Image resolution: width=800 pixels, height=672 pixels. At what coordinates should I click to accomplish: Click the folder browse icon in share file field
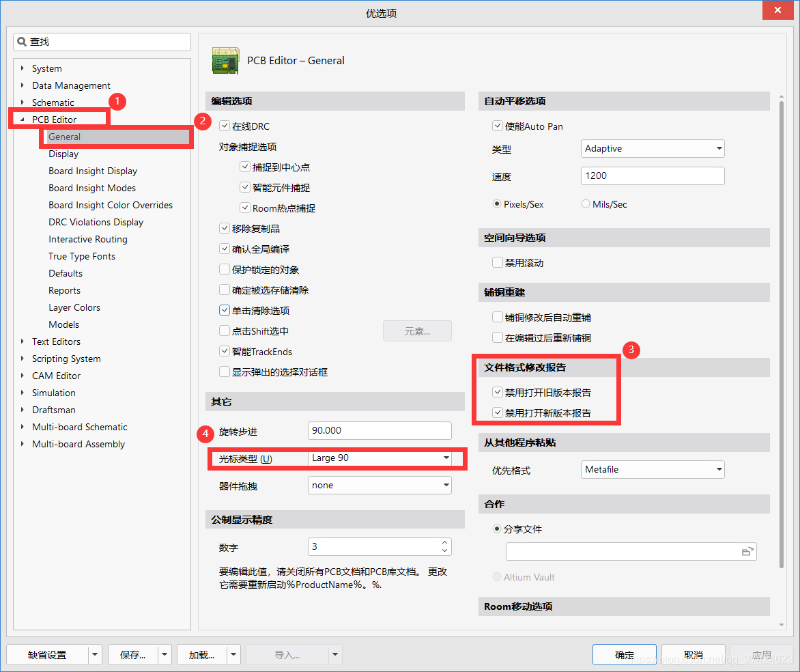747,552
